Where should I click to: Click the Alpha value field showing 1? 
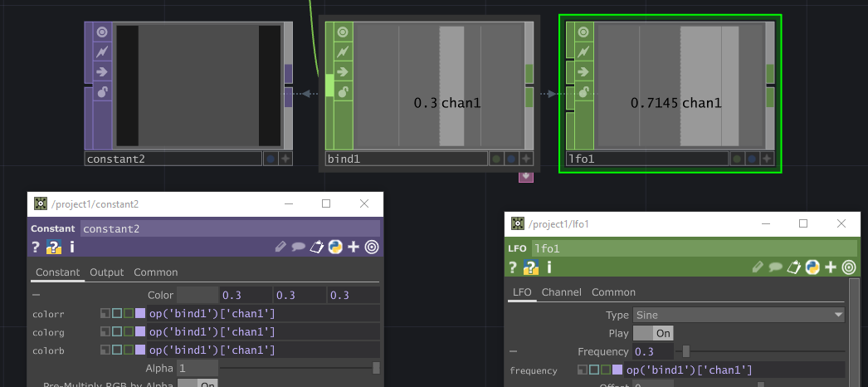click(197, 368)
